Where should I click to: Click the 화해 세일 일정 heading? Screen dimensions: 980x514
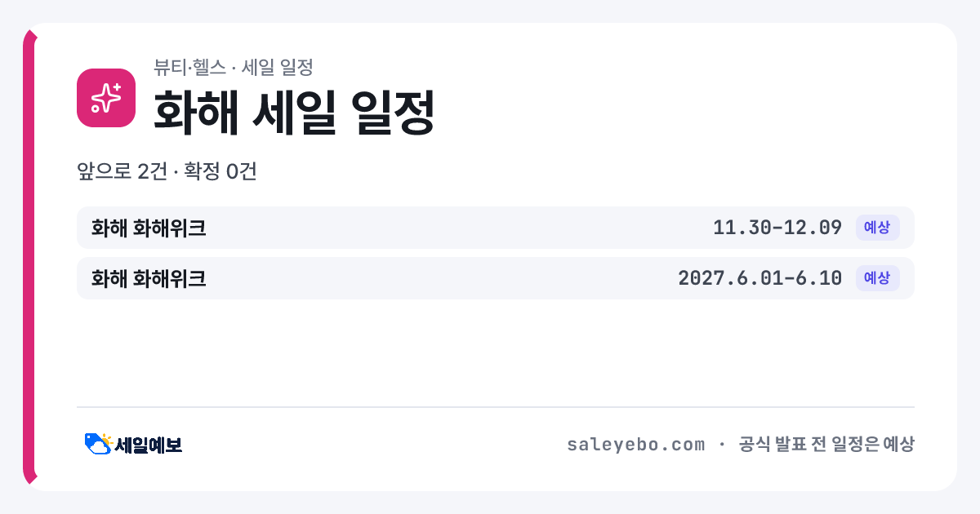pos(294,112)
